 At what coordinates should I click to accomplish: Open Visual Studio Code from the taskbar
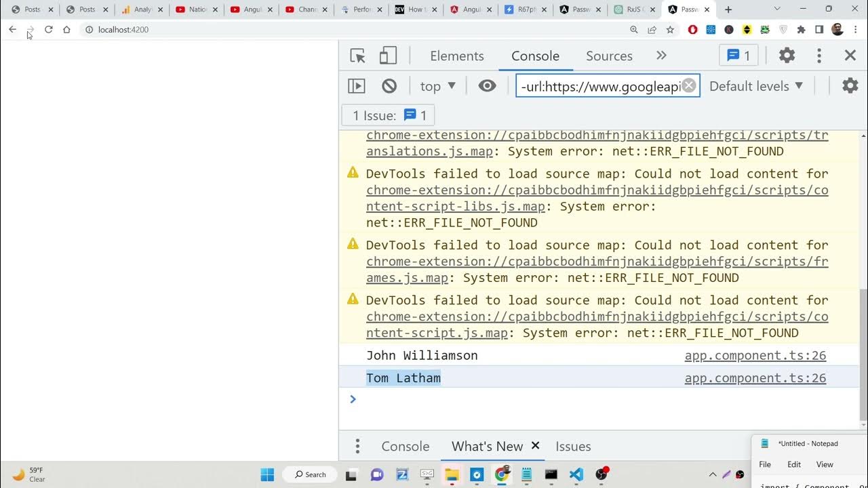click(576, 474)
